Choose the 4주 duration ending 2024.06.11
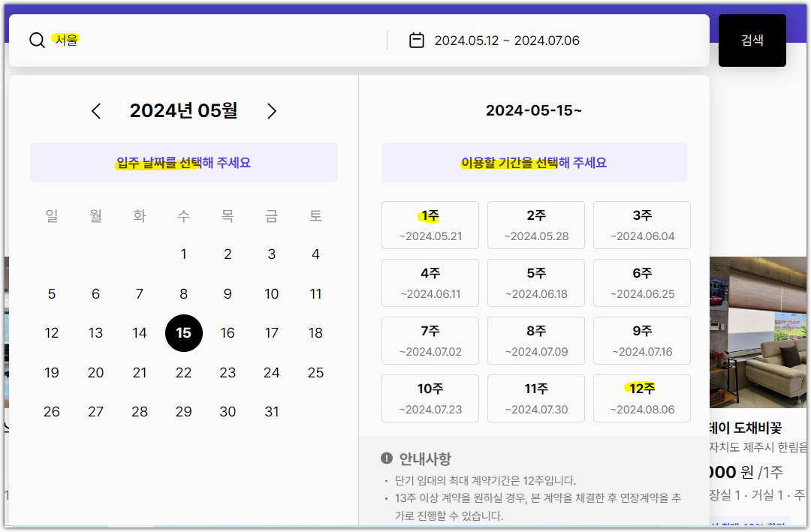The height and width of the screenshot is (532, 811). coord(430,283)
